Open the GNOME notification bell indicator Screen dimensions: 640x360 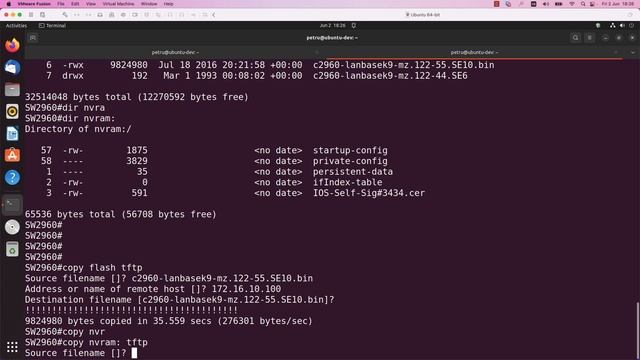[x=353, y=25]
